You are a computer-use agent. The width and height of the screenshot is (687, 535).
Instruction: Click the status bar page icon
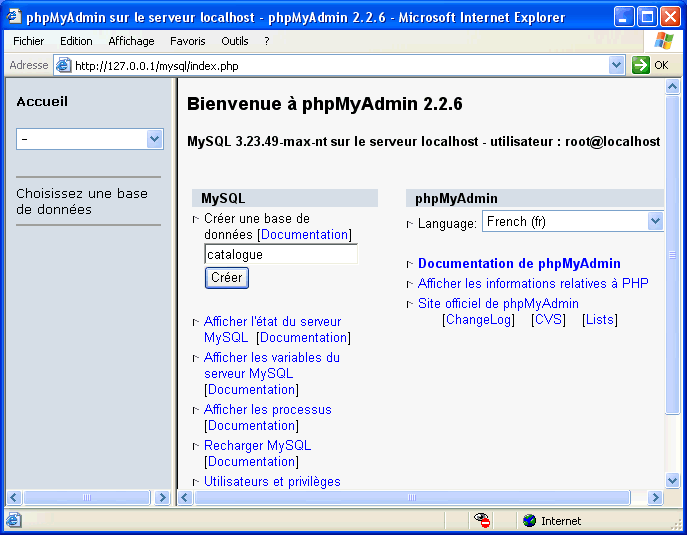(x=14, y=521)
